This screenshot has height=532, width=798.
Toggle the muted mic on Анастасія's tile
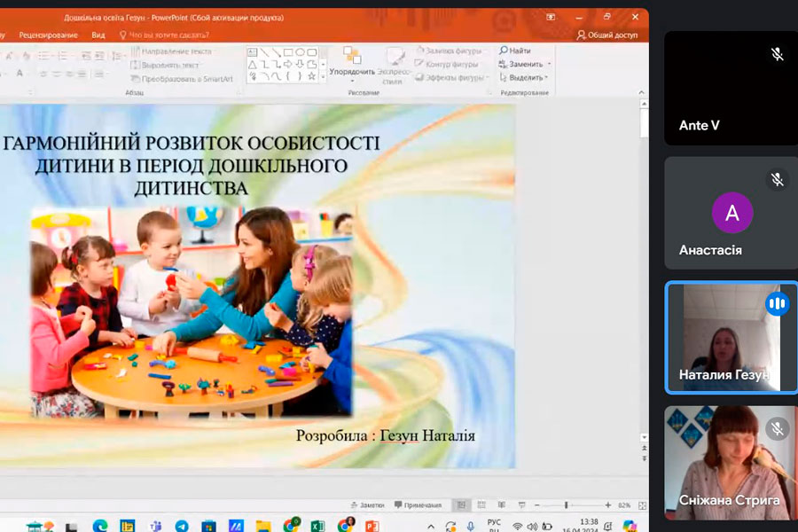777,180
